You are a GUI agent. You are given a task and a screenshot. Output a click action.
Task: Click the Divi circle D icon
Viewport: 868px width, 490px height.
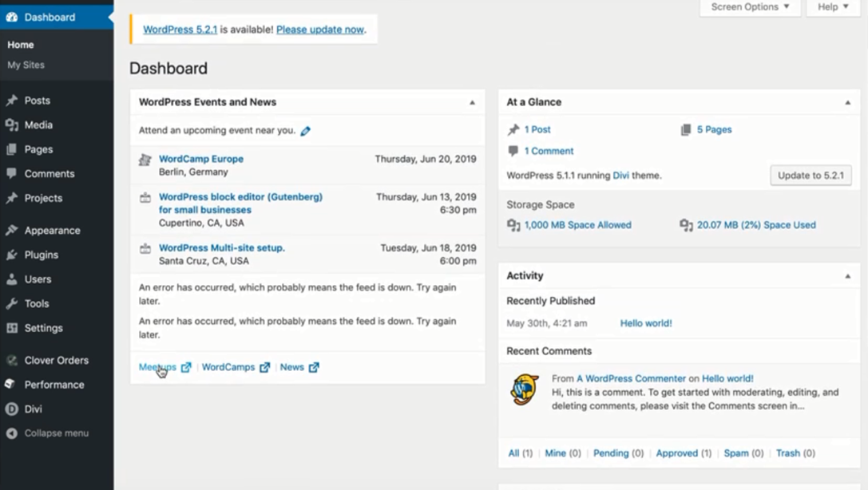(x=12, y=409)
